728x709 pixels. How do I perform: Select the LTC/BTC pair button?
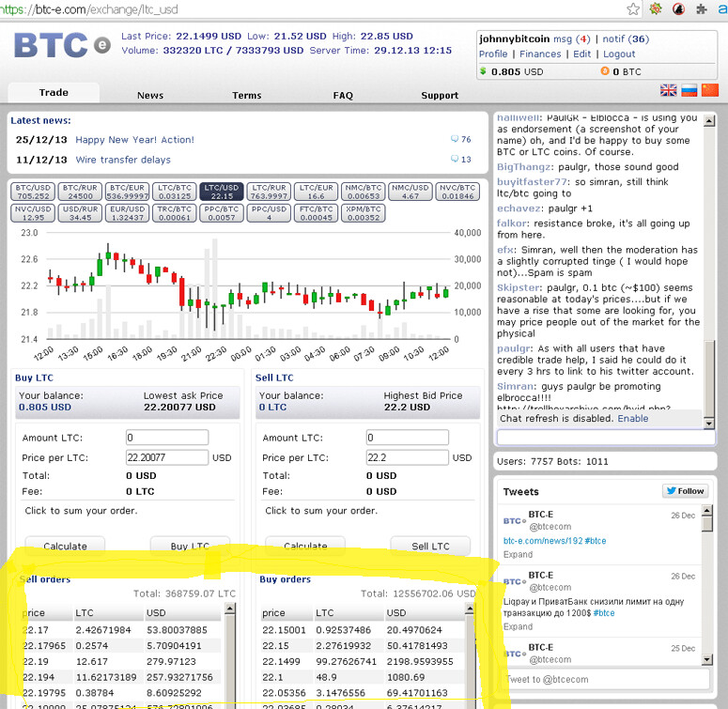click(x=175, y=192)
